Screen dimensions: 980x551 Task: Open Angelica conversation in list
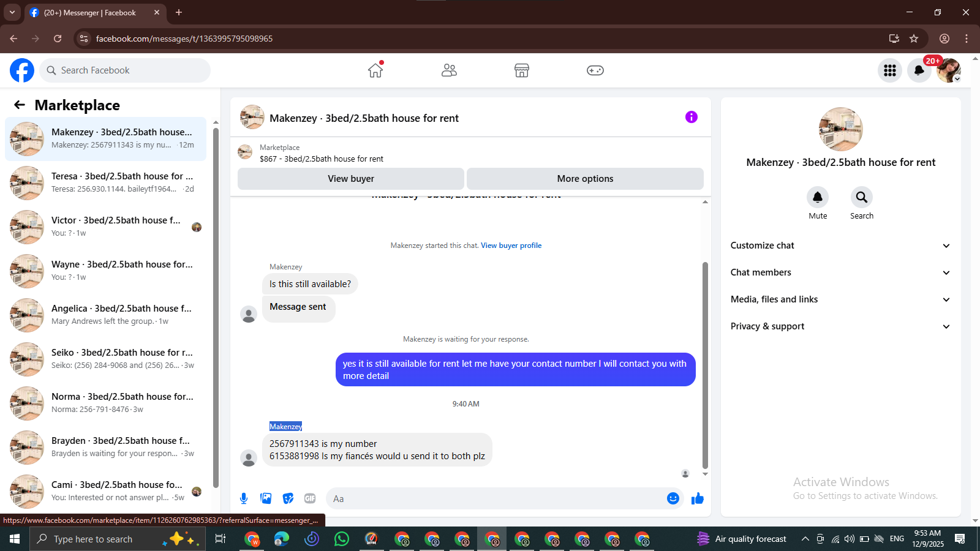(105, 315)
